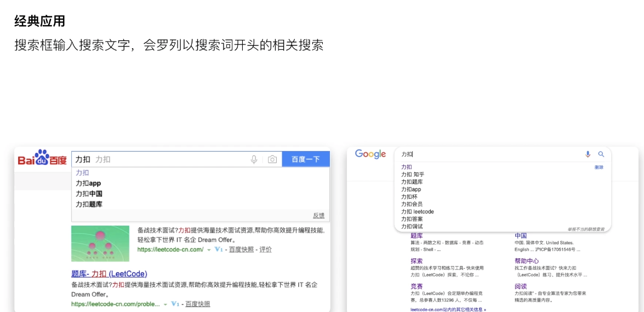Open Google sitelink 帮助中心

tap(527, 261)
